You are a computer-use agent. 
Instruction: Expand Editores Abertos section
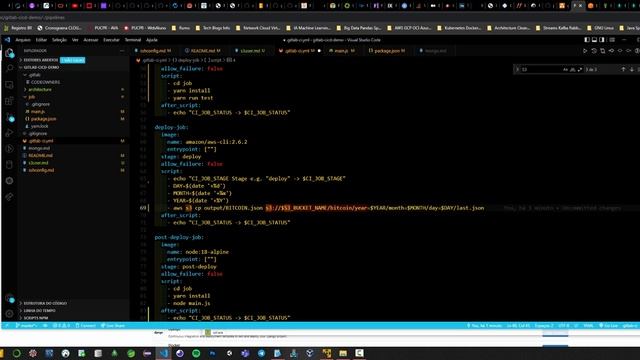[x=41, y=60]
